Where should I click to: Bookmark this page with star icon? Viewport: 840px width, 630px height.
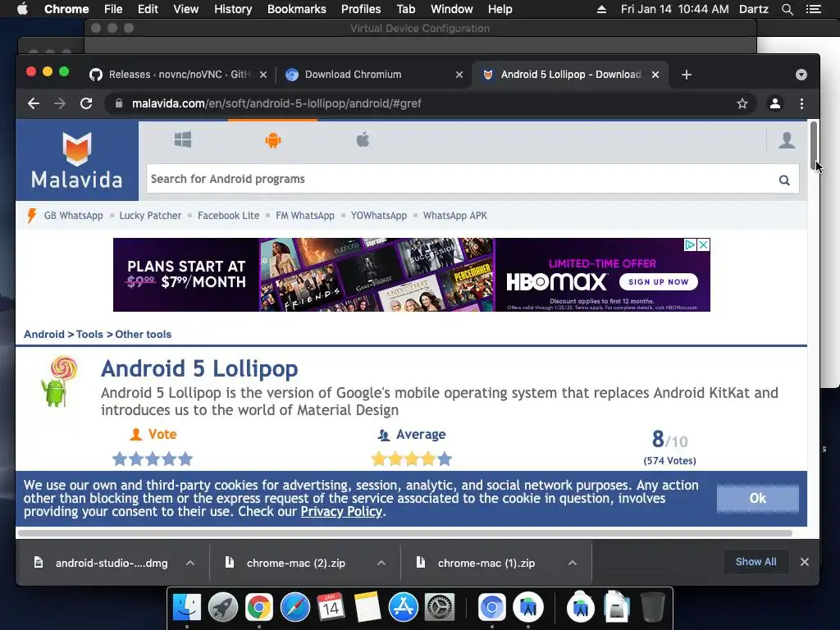pos(742,103)
